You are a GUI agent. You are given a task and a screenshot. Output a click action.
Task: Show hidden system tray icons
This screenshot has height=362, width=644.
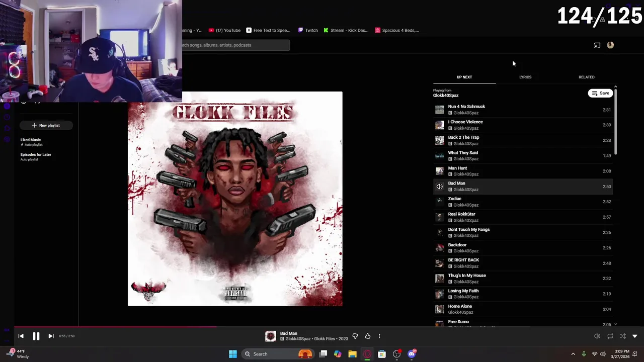point(573,354)
